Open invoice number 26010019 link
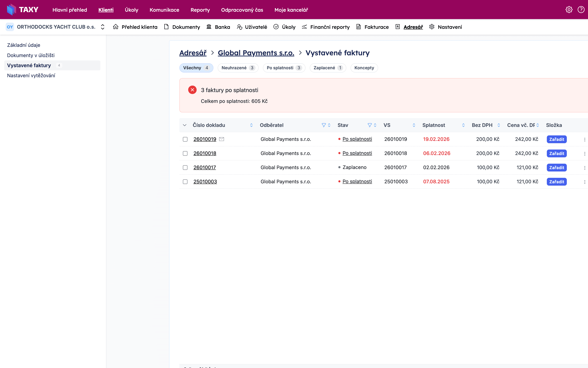Viewport: 588px width, 368px height. coord(205,139)
